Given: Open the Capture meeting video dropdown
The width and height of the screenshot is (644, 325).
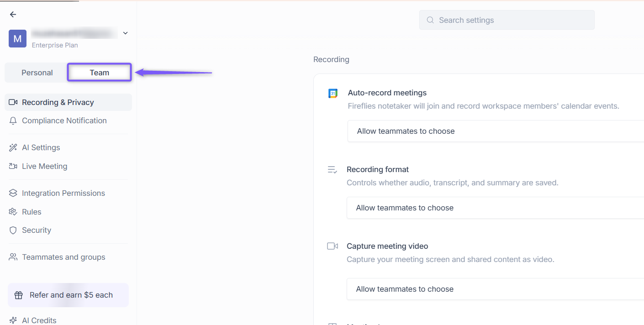Looking at the screenshot, I should pyautogui.click(x=495, y=289).
